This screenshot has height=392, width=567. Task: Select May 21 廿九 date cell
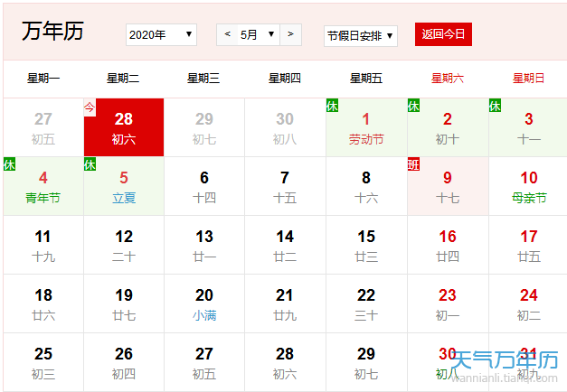pyautogui.click(x=285, y=303)
